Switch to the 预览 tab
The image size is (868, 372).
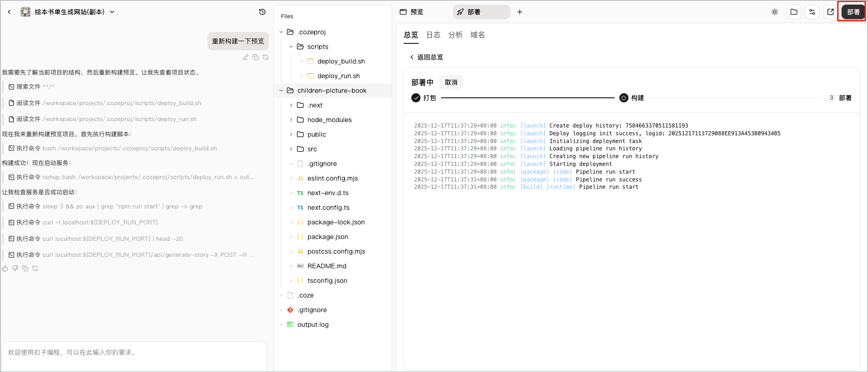point(412,12)
